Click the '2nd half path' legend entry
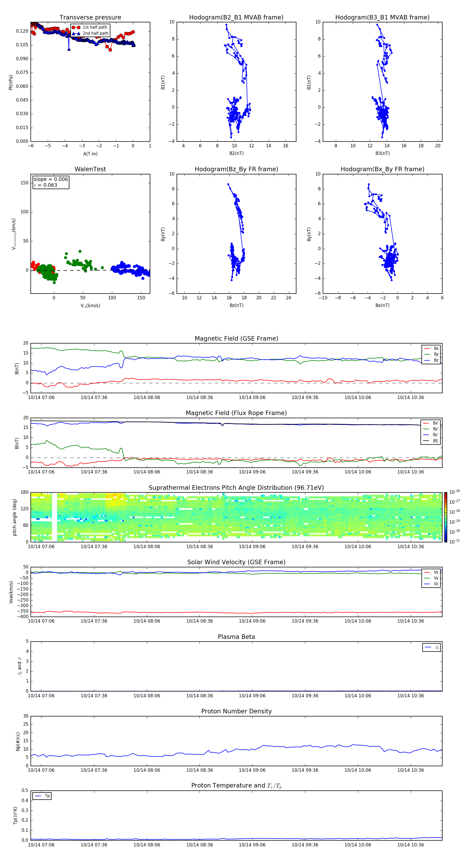The image size is (473, 868). click(90, 33)
